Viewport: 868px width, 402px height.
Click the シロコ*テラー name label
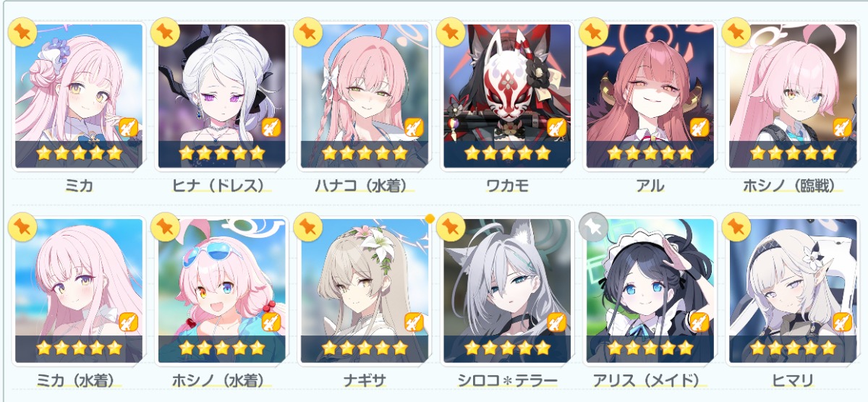tap(508, 380)
